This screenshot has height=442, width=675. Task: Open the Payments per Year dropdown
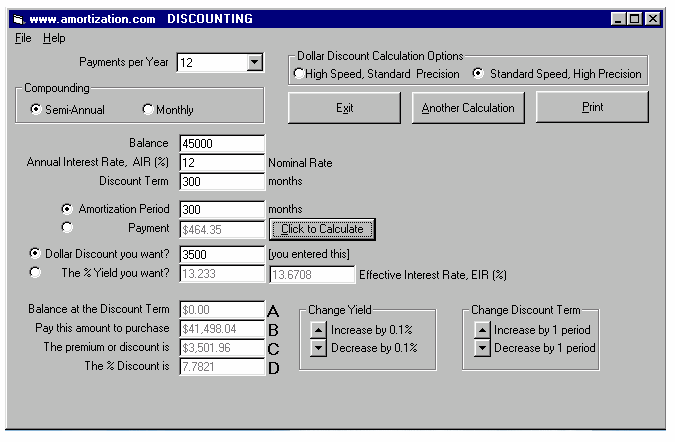254,63
